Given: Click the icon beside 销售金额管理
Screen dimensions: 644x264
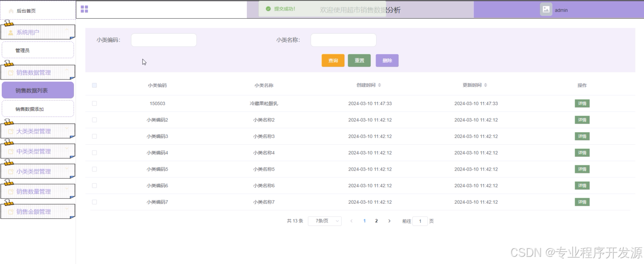Looking at the screenshot, I should tap(11, 212).
